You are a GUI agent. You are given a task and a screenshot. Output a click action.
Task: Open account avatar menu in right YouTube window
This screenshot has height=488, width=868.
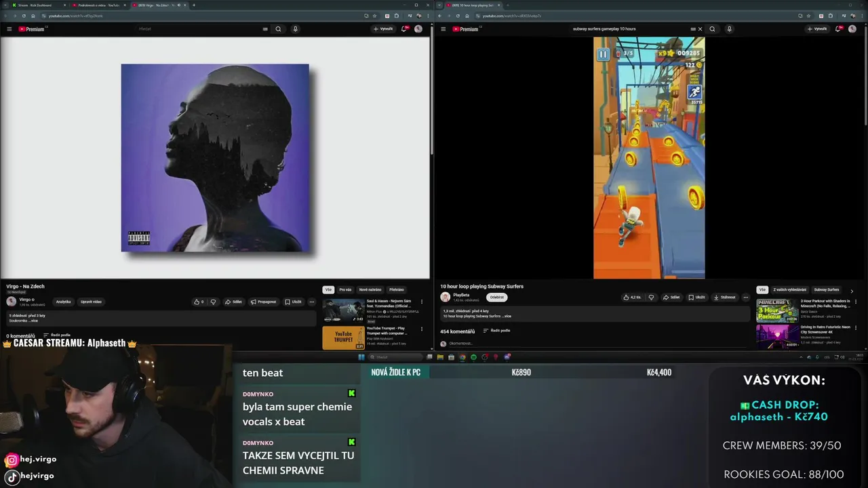pos(852,29)
